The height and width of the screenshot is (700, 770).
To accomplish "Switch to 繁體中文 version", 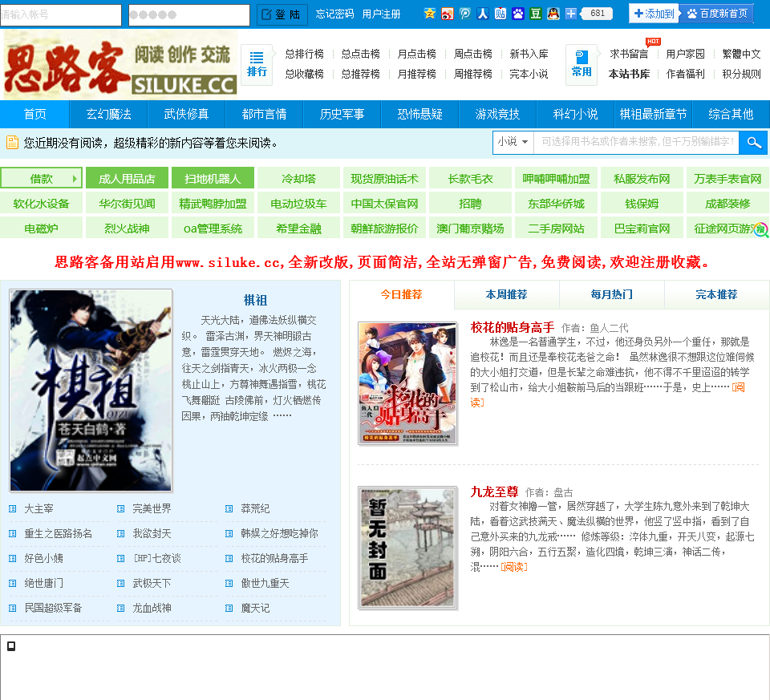I will click(x=741, y=54).
